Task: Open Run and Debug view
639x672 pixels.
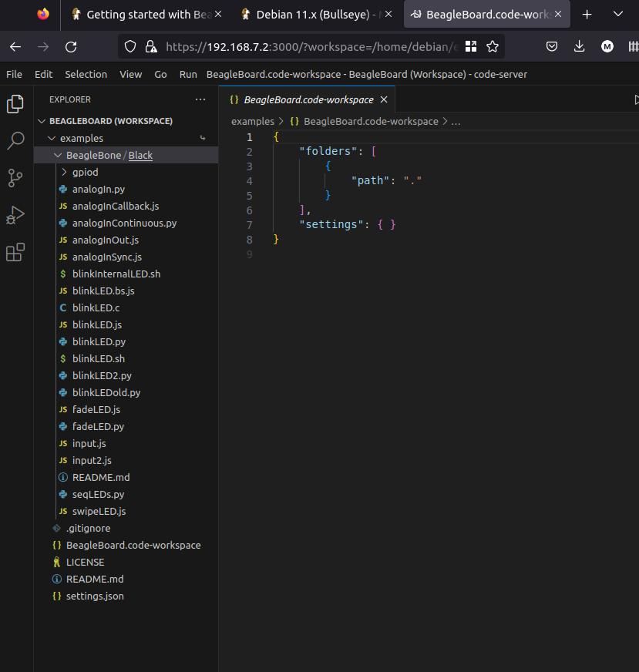Action: coord(15,215)
